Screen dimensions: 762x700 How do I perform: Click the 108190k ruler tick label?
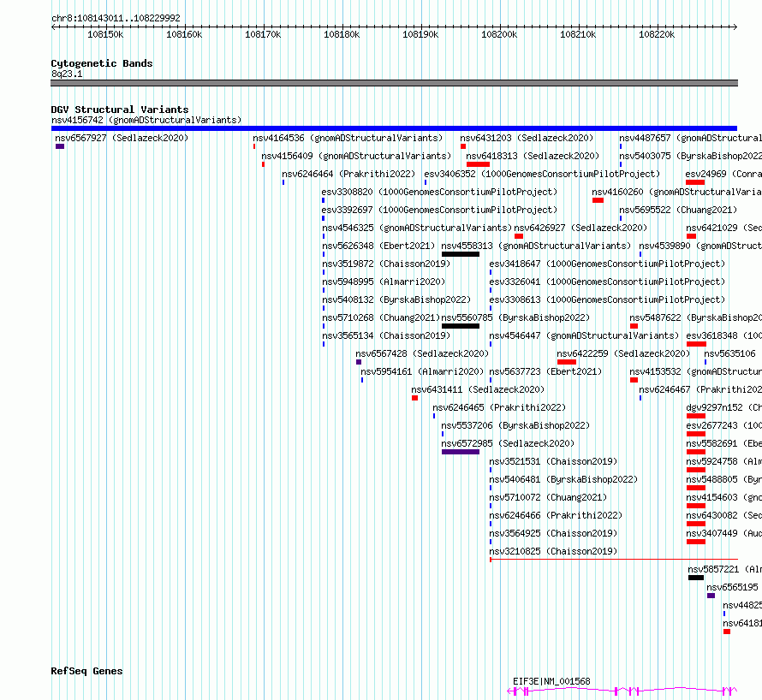(420, 34)
